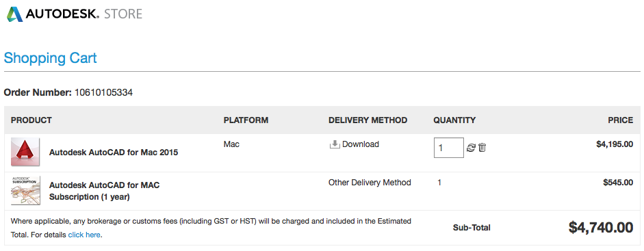
Task: Delete AutoCAD for Mac with the trash icon
Action: [x=482, y=147]
